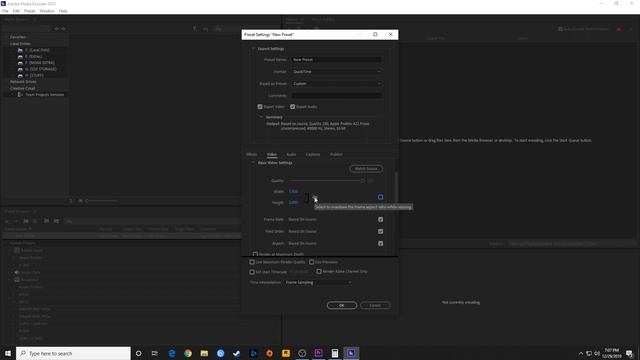Click the Media Browser list view icon
The height and width of the screenshot is (360, 640).
tap(72, 201)
